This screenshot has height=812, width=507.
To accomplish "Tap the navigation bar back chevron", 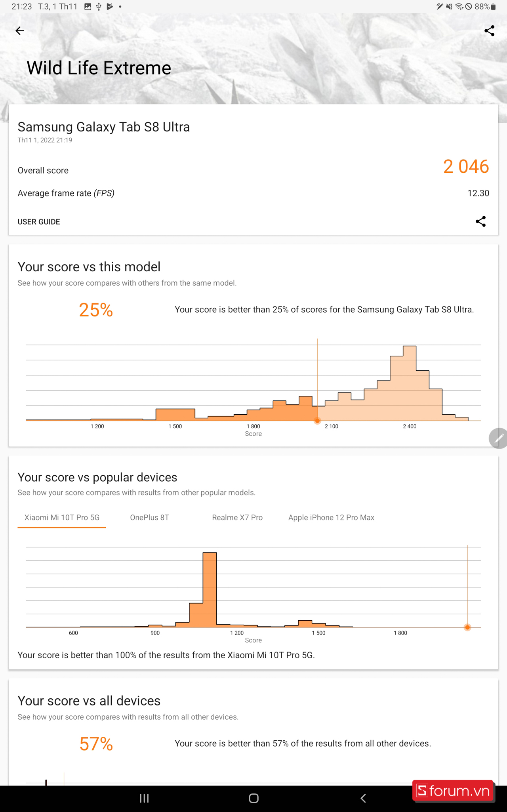I will point(363,798).
